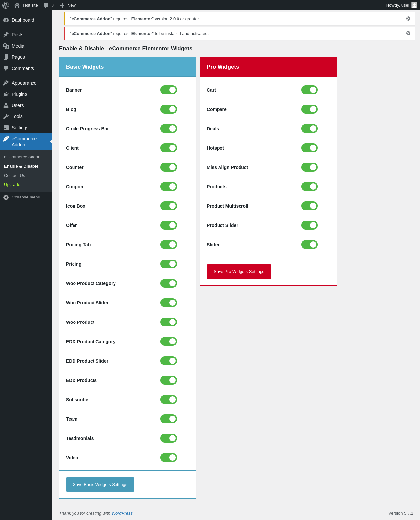Disable the Blog widget toggle

pyautogui.click(x=169, y=109)
